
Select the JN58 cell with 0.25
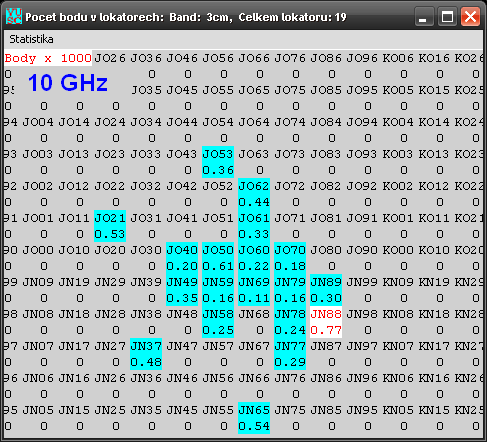pos(218,322)
